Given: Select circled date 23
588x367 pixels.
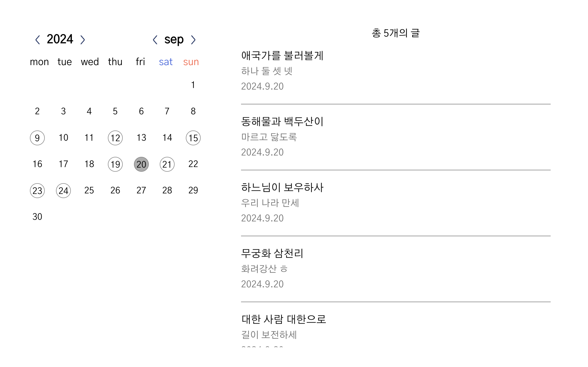Looking at the screenshot, I should pyautogui.click(x=37, y=191).
